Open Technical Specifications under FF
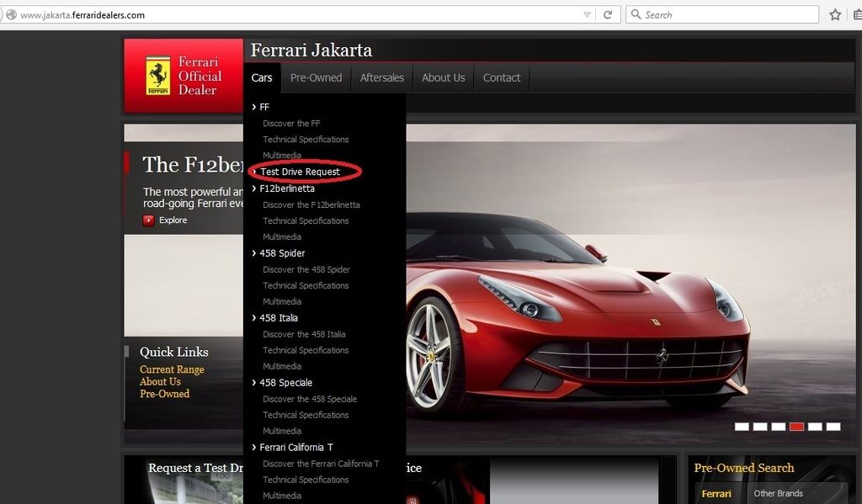Screen dimensions: 862x504 point(306,140)
